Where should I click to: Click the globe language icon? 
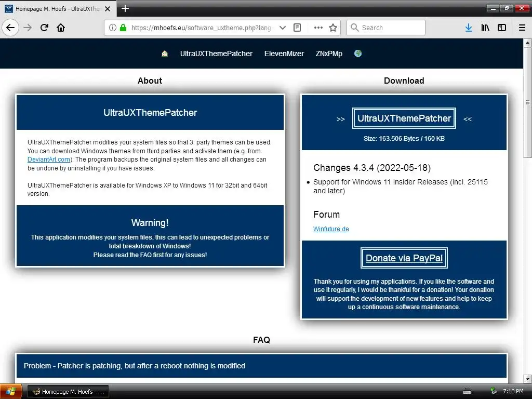click(358, 54)
